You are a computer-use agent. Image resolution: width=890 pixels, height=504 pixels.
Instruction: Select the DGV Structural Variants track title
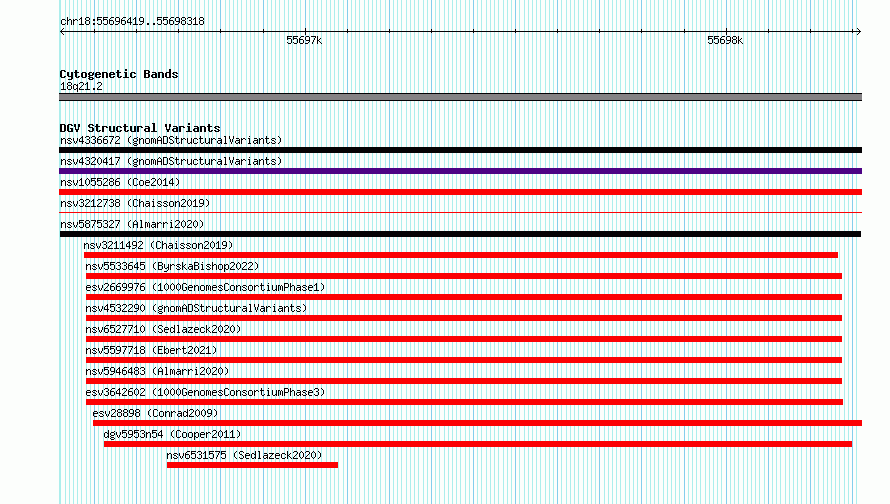(140, 128)
